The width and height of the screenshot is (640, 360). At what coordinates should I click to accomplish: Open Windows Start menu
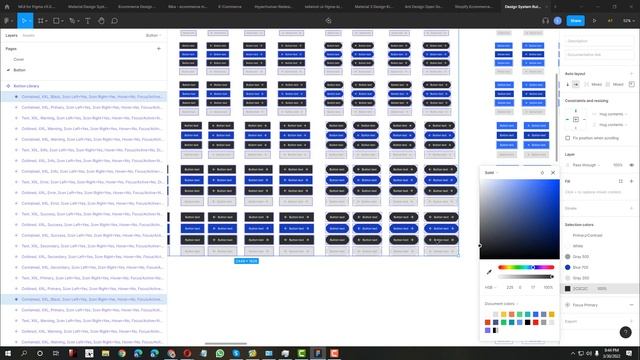pos(8,353)
